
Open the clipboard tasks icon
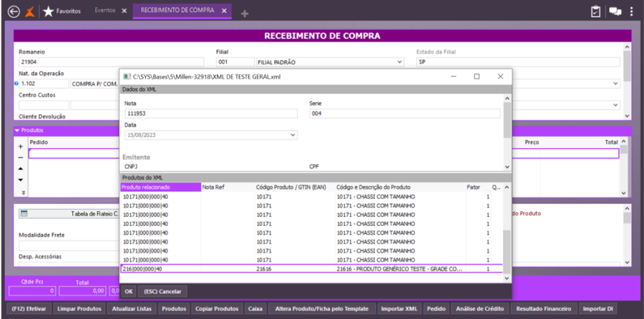click(x=595, y=11)
